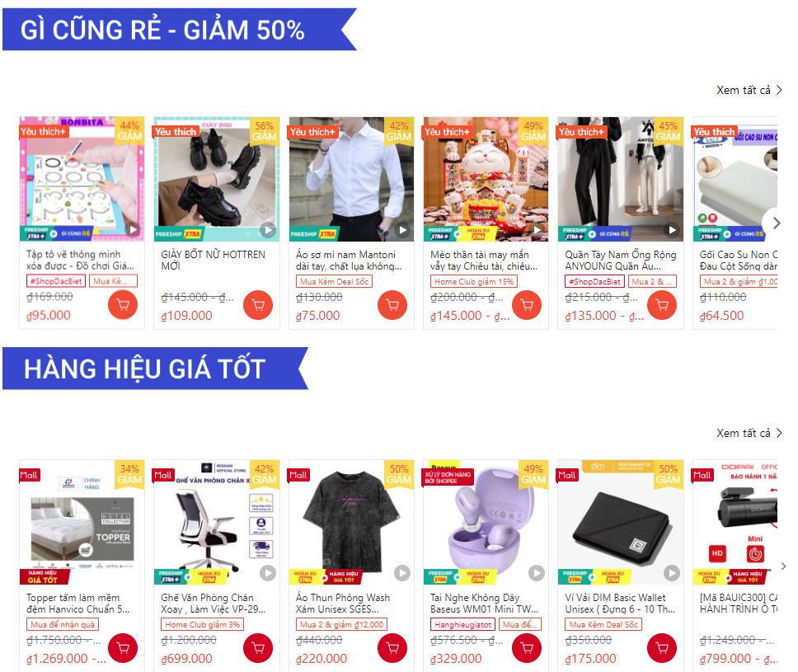Add GIÀY BỐT NỮ HOTTREN to cart
798x672 pixels.
pos(258,305)
